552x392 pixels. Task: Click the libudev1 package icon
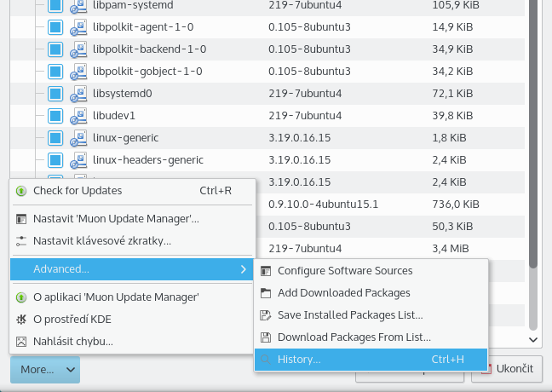coord(78,116)
